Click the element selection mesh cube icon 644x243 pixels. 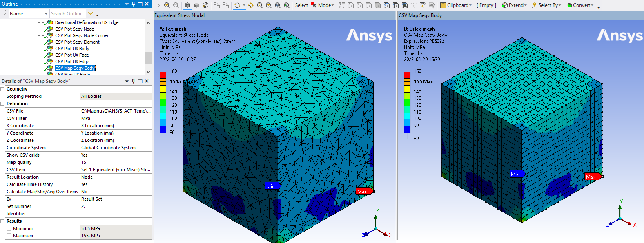pyautogui.click(x=405, y=5)
